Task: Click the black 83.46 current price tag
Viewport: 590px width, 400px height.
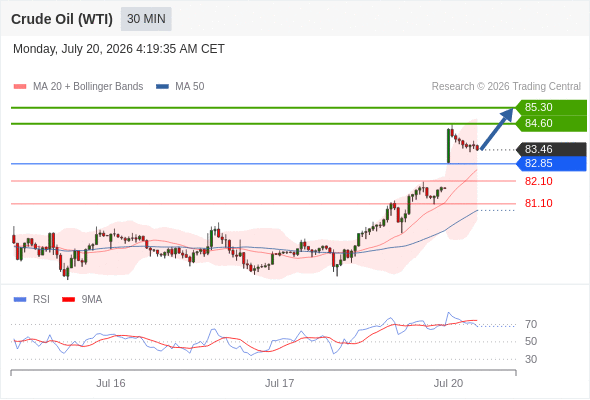Action: coord(551,149)
